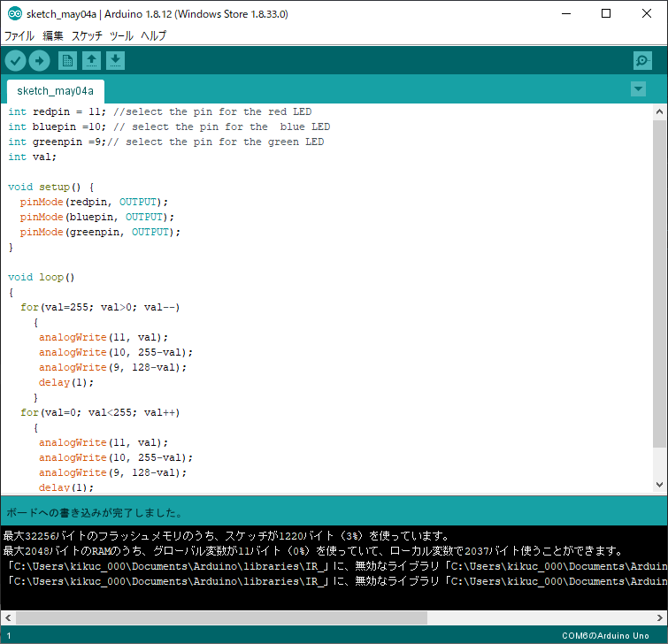This screenshot has width=668, height=644.
Task: Open the ファイル menu
Action: [x=19, y=36]
